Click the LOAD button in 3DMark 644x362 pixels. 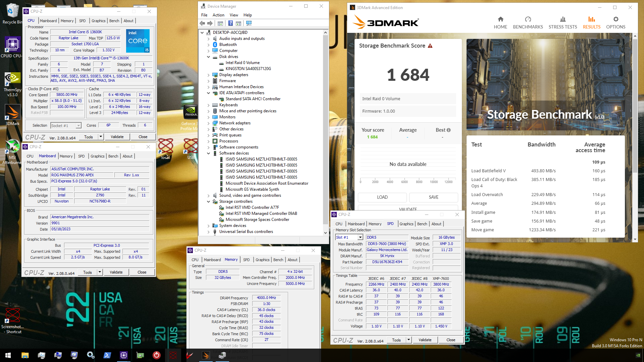coord(382,197)
